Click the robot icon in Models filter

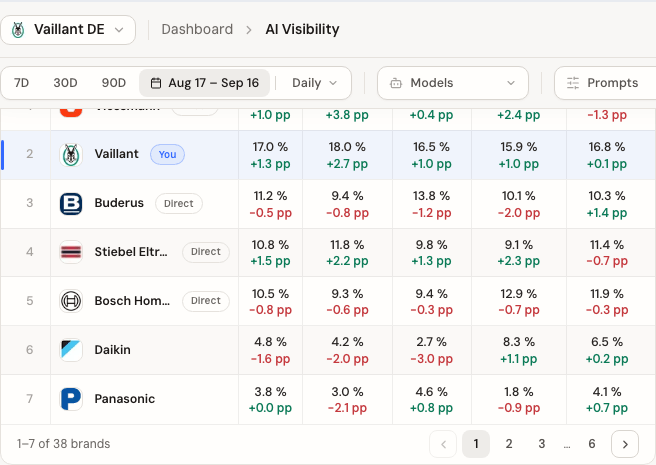tap(396, 83)
